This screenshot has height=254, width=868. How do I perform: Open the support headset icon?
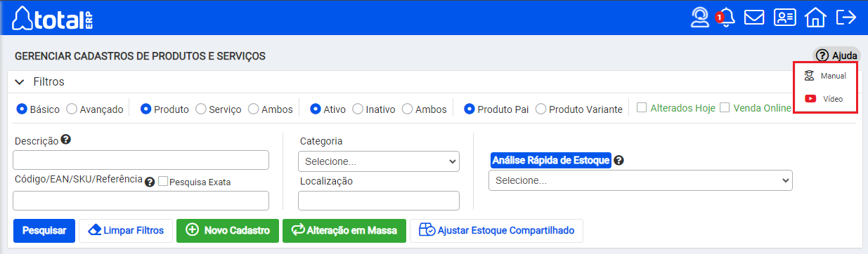pos(699,18)
